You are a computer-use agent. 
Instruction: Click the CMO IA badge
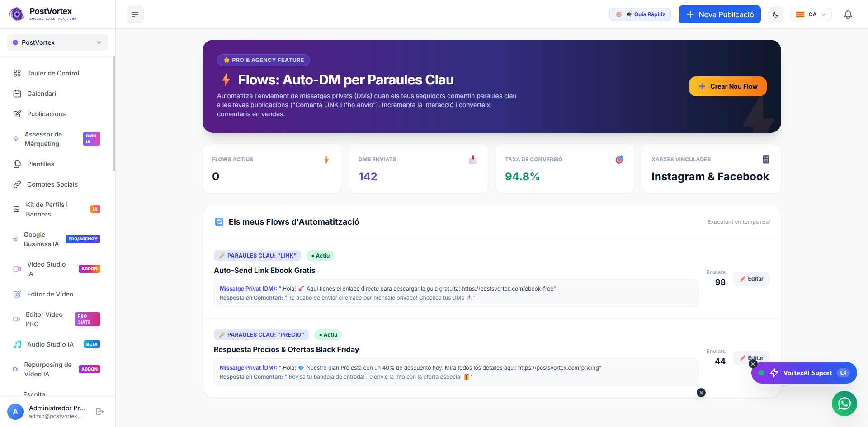click(91, 139)
